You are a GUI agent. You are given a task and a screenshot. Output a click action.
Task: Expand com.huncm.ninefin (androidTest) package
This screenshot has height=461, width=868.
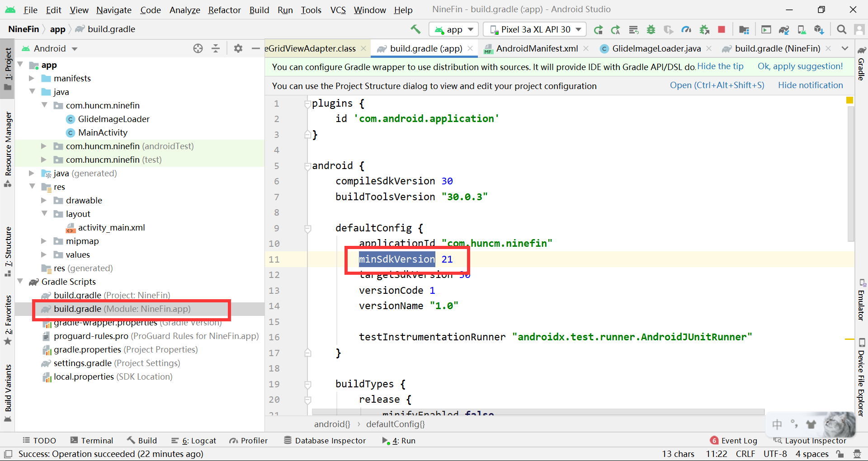click(44, 146)
